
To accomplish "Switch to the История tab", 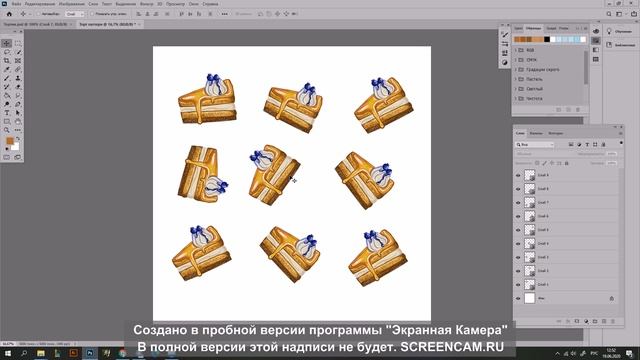I will click(x=556, y=133).
